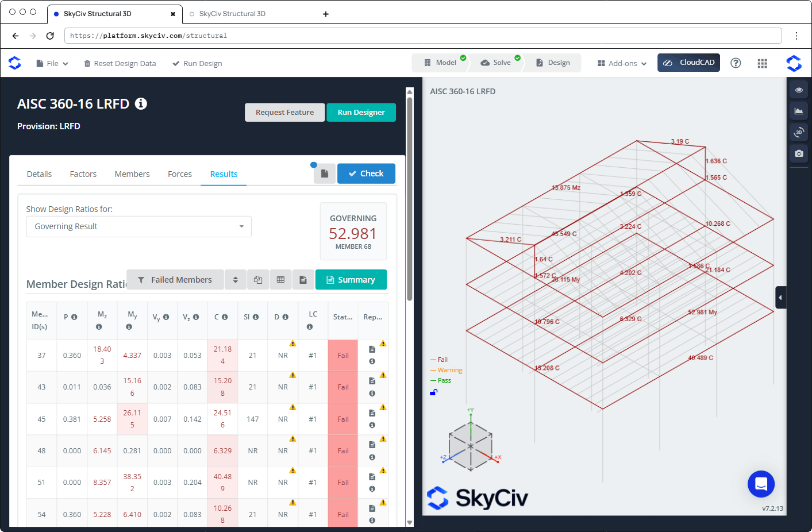Image resolution: width=812 pixels, height=532 pixels.
Task: Take a screenshot with the camera icon
Action: 799,153
